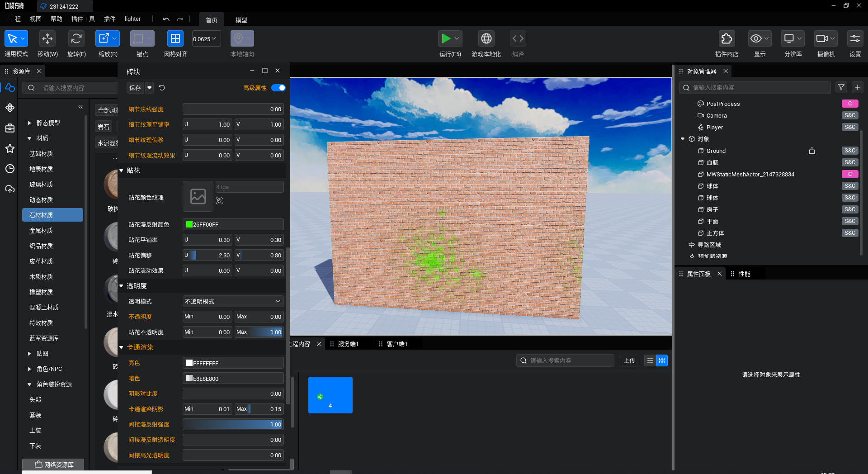Select MWStaticMeshActor_2147328834 in object list
Viewport: 868px width, 474px height.
click(750, 174)
